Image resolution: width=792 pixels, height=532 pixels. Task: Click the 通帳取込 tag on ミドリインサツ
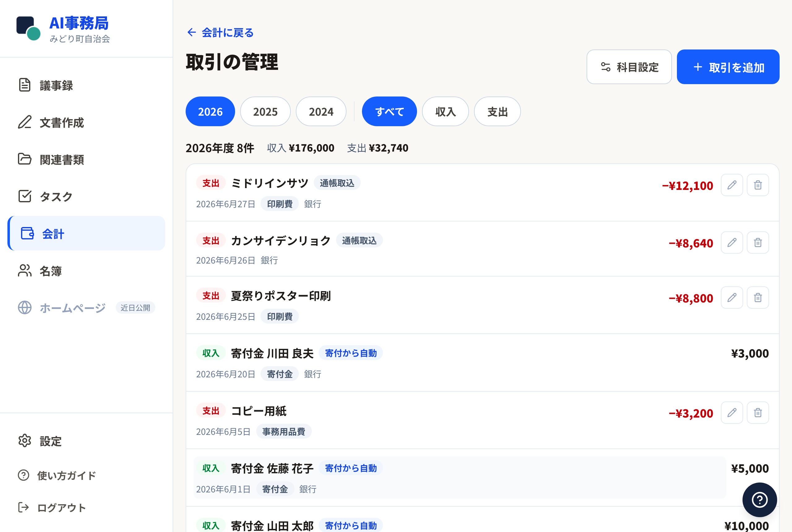(x=337, y=182)
